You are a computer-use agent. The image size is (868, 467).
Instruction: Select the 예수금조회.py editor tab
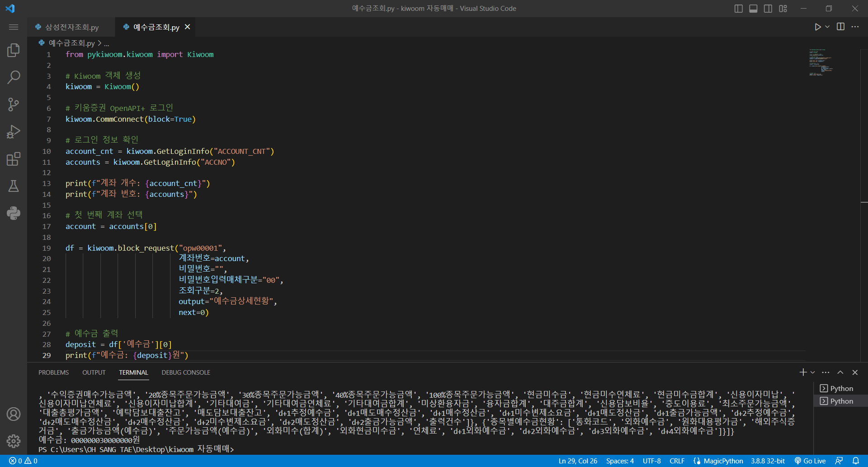(156, 27)
